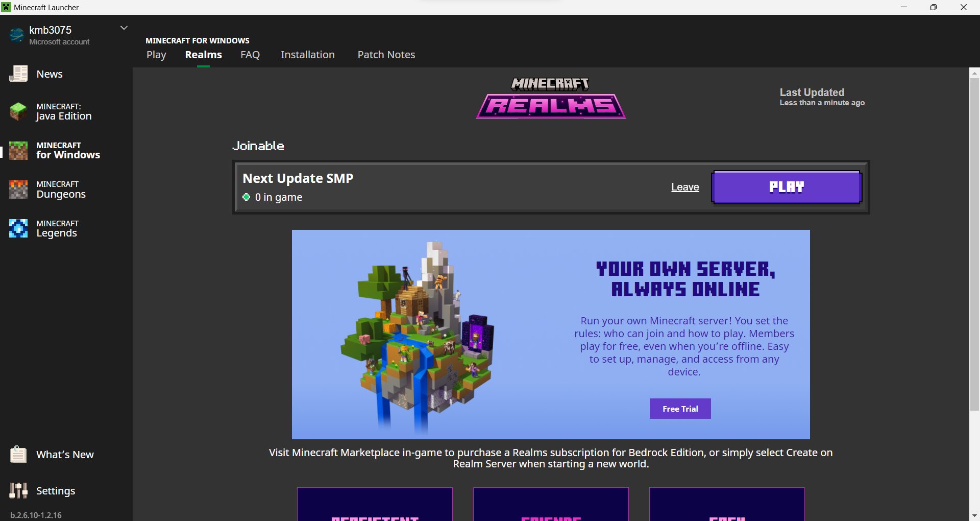Viewport: 980px width, 521px height.
Task: Click the green online status icon
Action: (x=247, y=197)
